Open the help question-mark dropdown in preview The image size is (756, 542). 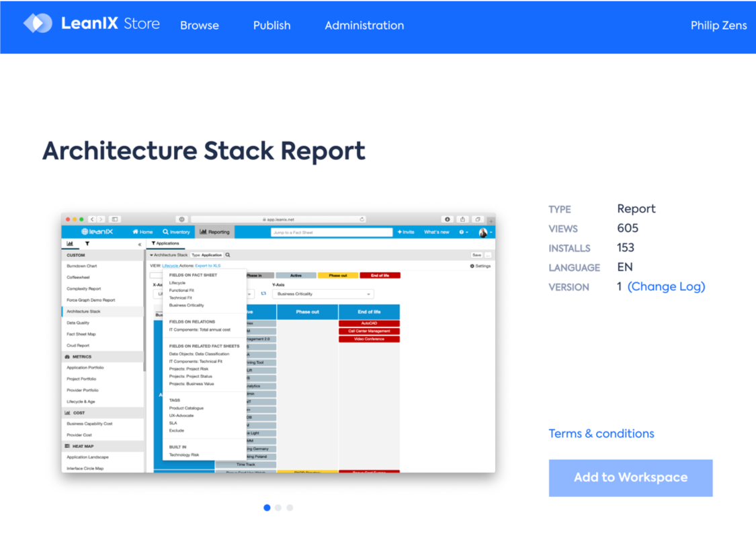(x=463, y=232)
